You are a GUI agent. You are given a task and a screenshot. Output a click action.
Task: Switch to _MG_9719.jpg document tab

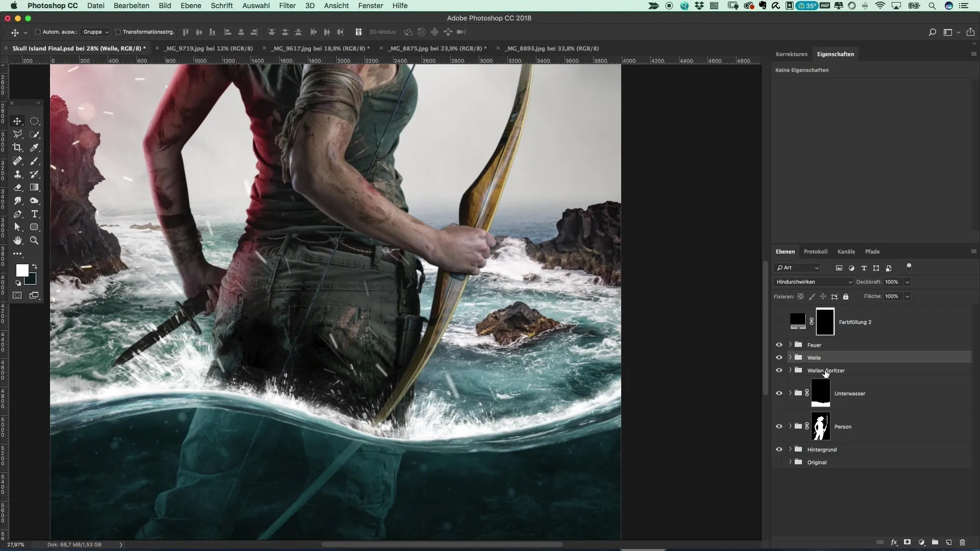pyautogui.click(x=209, y=48)
